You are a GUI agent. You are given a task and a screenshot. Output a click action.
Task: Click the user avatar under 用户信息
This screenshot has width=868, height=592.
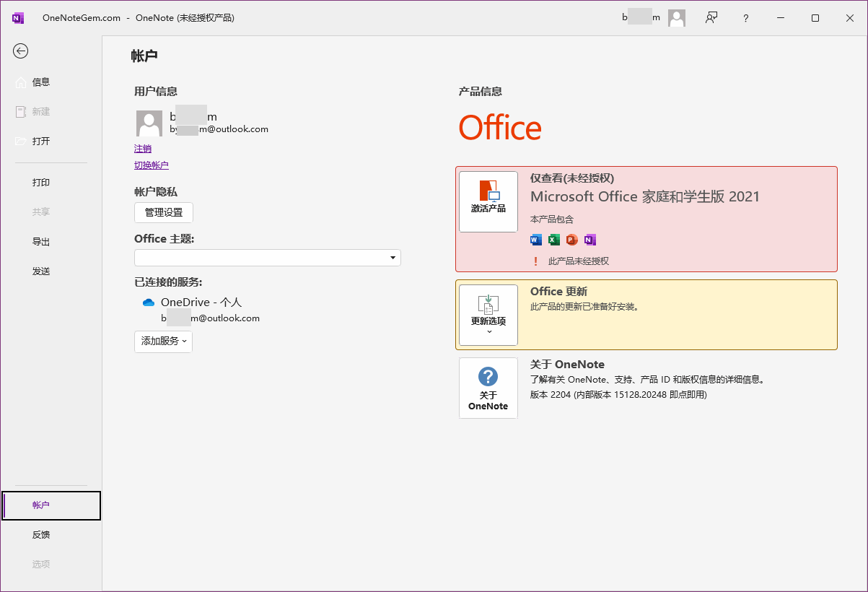[x=149, y=123]
